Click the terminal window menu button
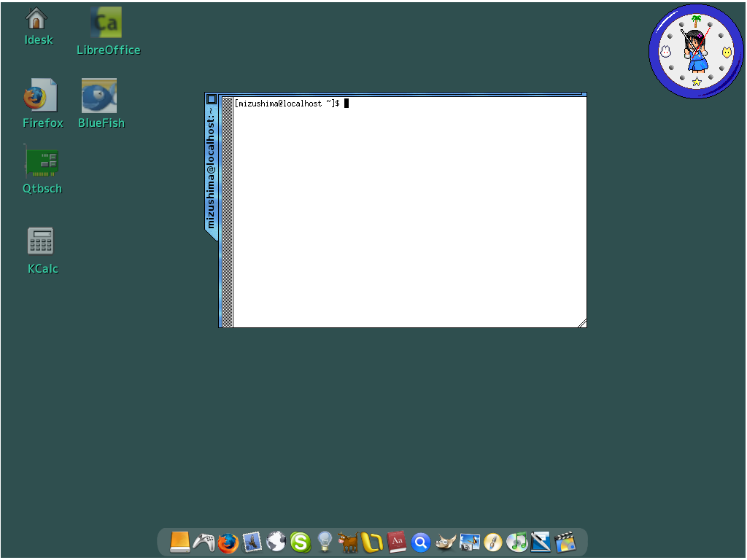 tap(212, 99)
